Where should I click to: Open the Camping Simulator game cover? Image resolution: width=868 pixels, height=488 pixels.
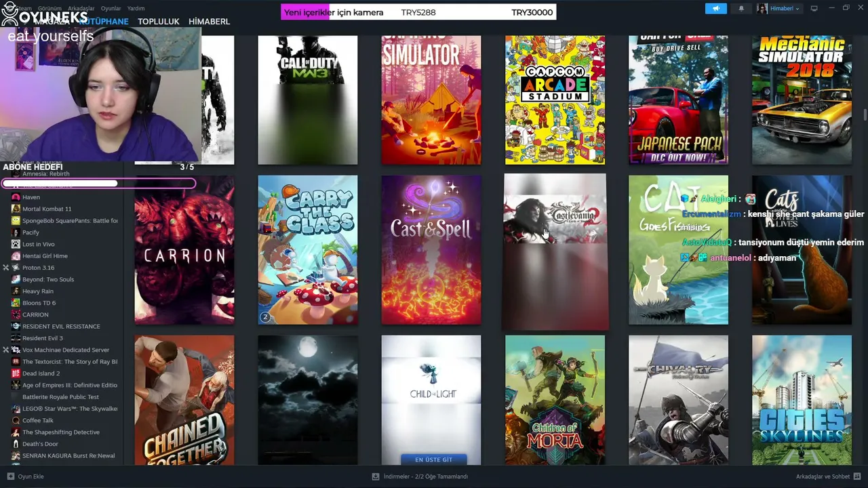point(431,100)
